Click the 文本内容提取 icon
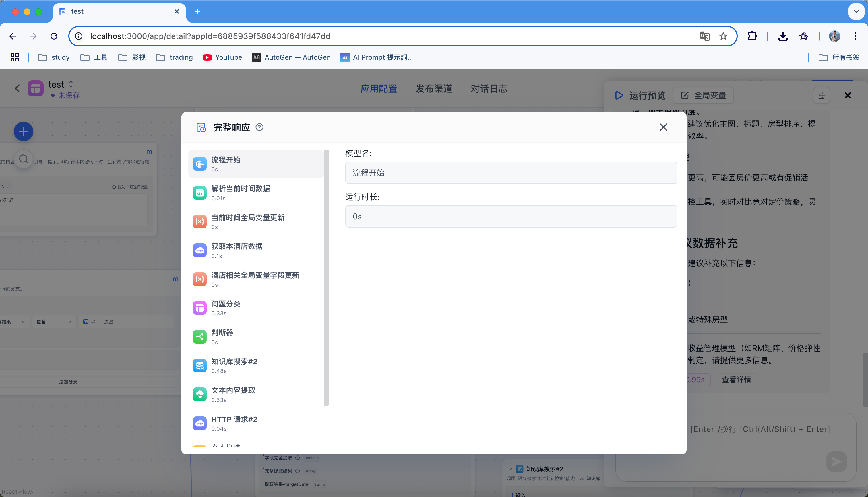868x497 pixels. pos(200,395)
